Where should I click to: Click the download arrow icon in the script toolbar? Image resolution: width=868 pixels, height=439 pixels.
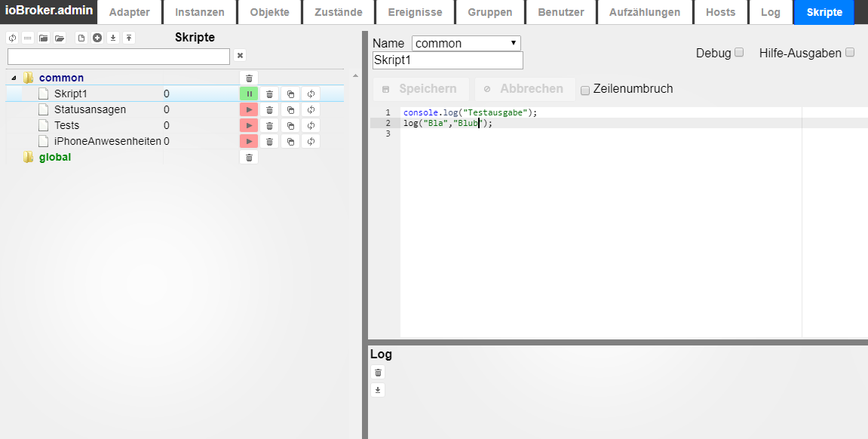click(113, 38)
